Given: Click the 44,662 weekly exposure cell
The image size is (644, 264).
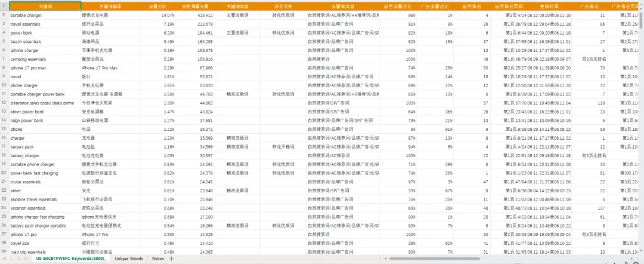Looking at the screenshot, I should coord(195,103).
